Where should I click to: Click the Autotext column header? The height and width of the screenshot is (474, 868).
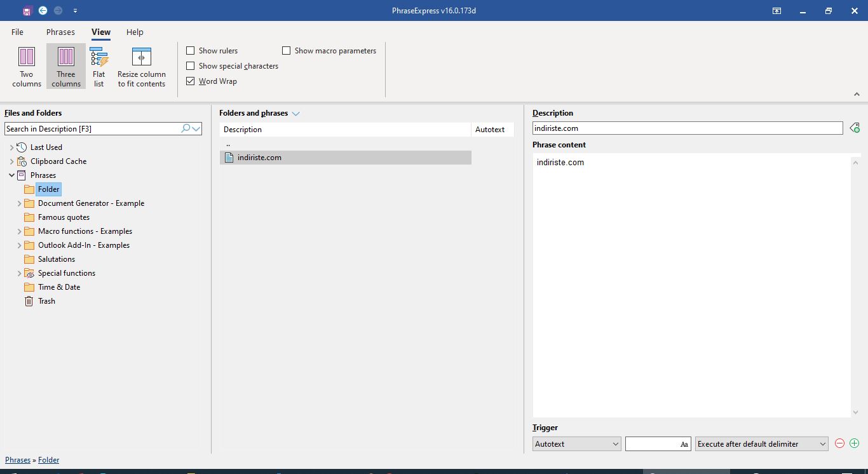492,130
